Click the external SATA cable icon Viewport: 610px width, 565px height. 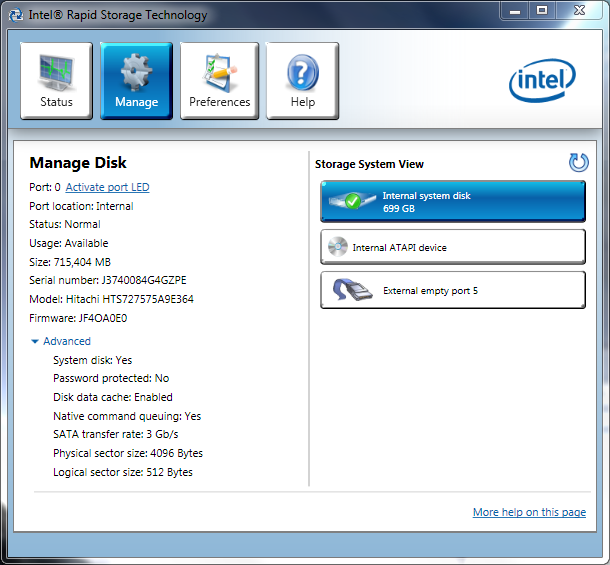point(352,290)
